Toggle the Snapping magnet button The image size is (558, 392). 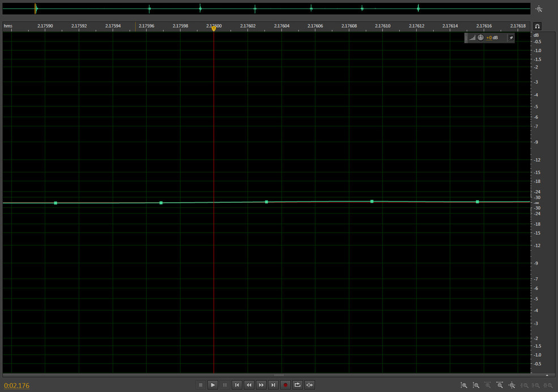click(x=538, y=26)
